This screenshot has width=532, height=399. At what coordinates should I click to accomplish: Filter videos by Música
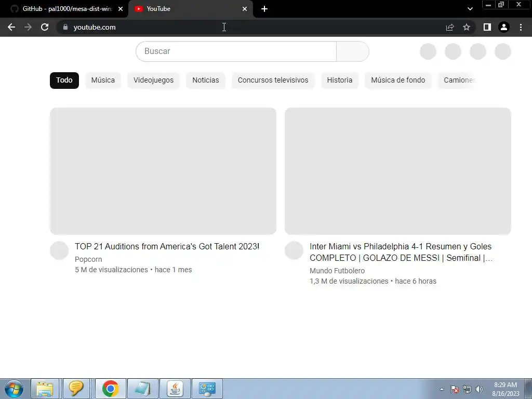click(x=103, y=80)
